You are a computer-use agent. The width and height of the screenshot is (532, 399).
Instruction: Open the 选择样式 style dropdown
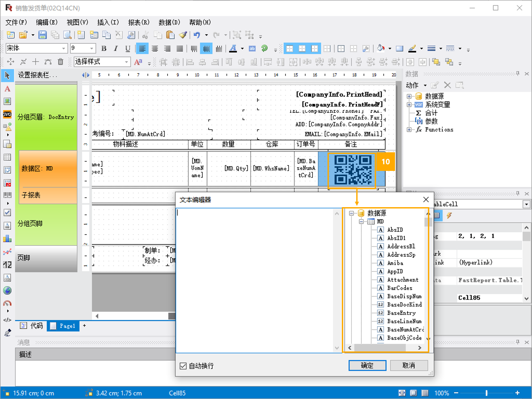coord(126,62)
